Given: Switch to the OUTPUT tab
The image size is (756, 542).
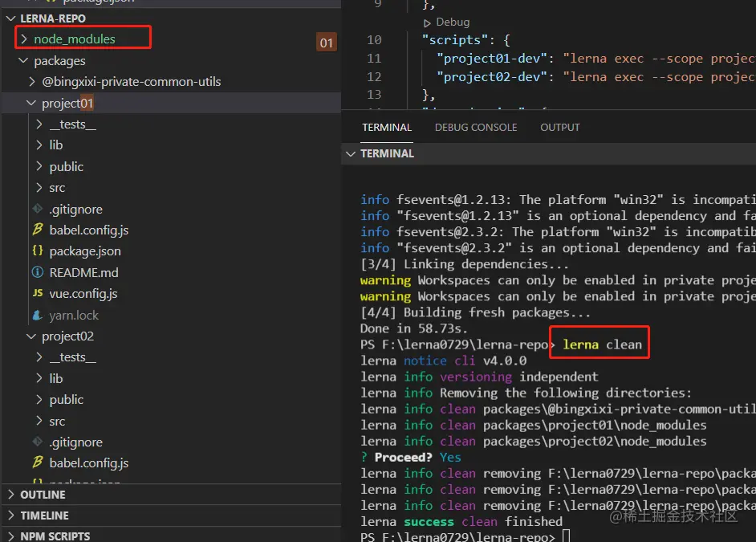Looking at the screenshot, I should (x=559, y=128).
